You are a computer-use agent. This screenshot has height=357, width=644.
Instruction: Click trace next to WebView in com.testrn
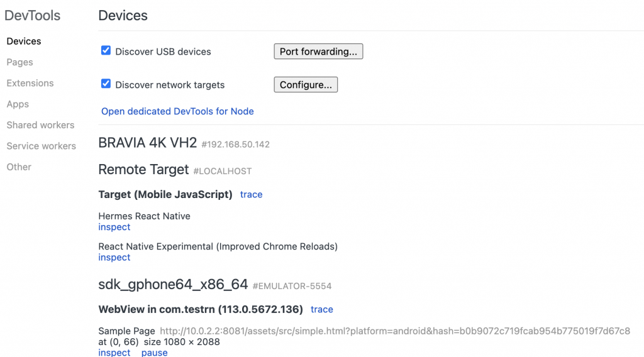321,309
